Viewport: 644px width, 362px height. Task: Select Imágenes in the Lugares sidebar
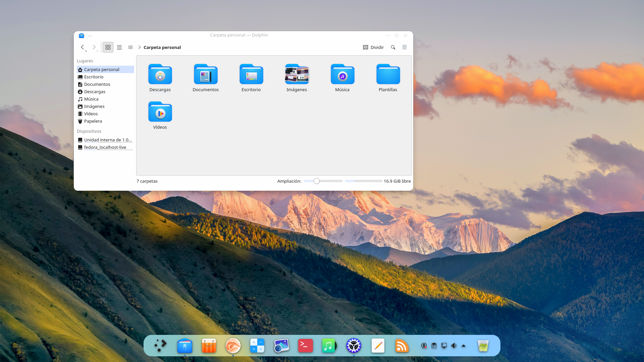point(105,106)
